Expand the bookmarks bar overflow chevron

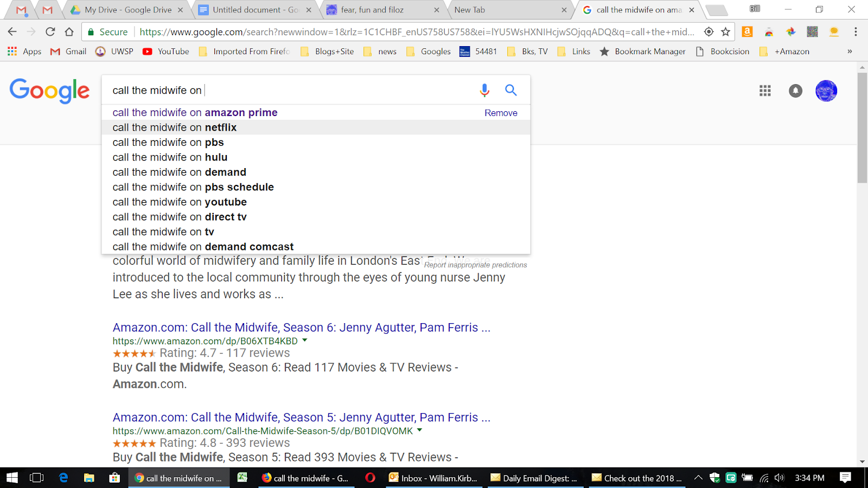(x=850, y=52)
